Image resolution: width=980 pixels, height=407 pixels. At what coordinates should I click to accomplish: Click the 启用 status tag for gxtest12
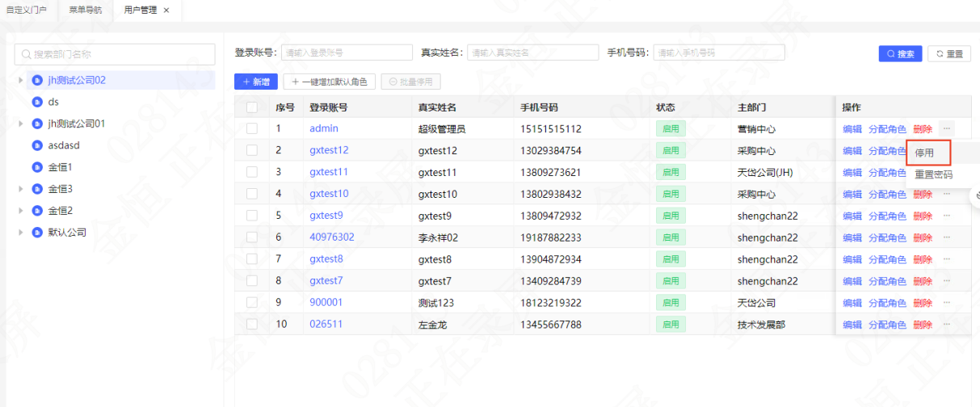pyautogui.click(x=671, y=150)
